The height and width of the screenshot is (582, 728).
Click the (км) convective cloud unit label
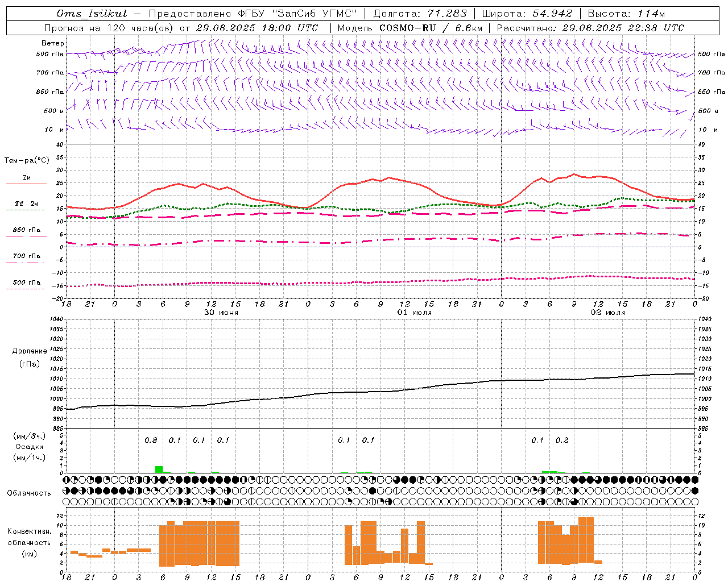point(30,554)
